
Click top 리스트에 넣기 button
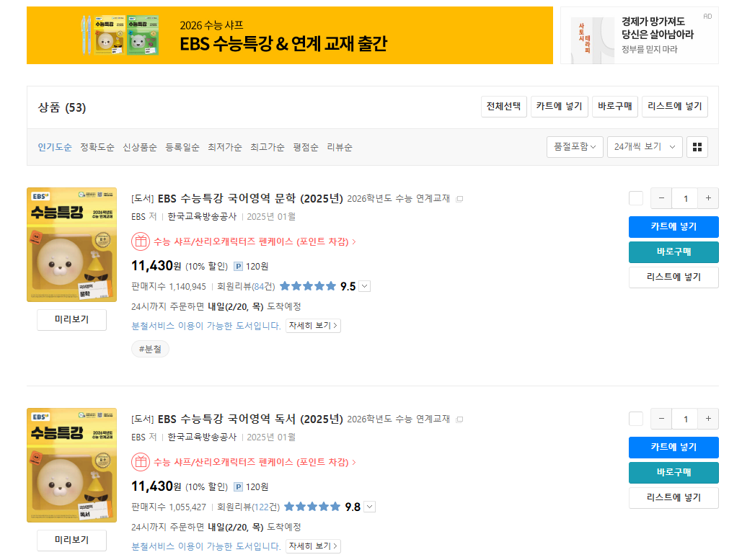click(x=675, y=107)
